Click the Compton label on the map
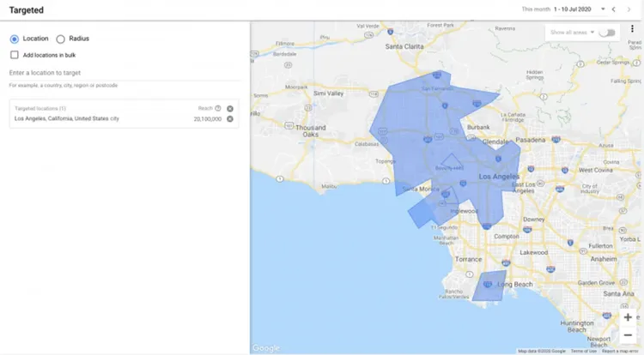The image size is (644, 355). point(507,237)
